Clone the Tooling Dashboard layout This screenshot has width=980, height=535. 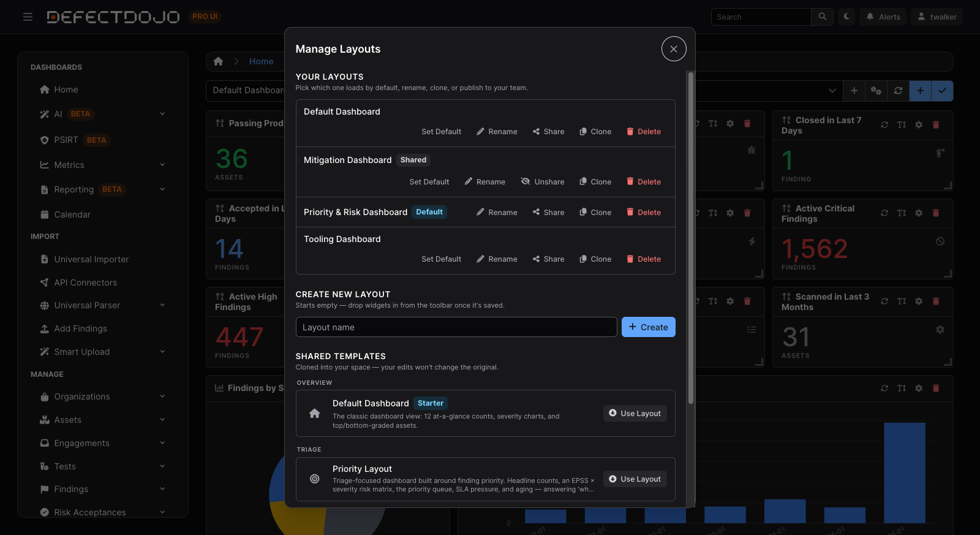coord(595,259)
